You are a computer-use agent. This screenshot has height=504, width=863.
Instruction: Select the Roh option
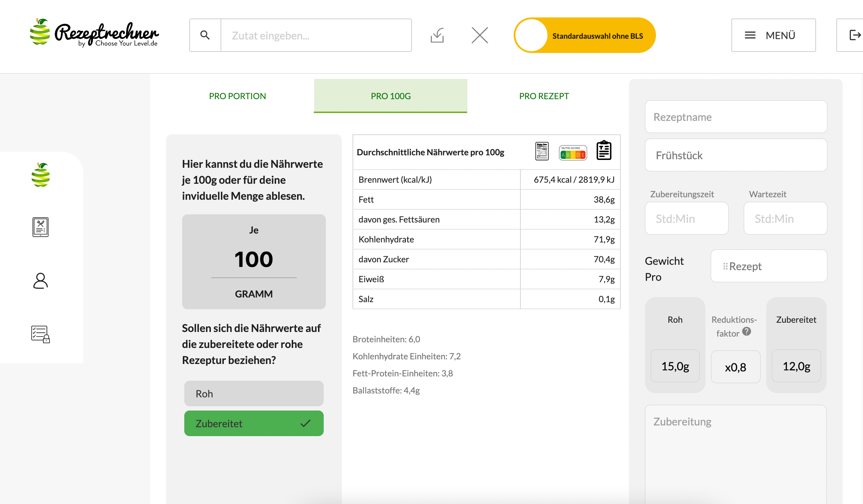[254, 393]
